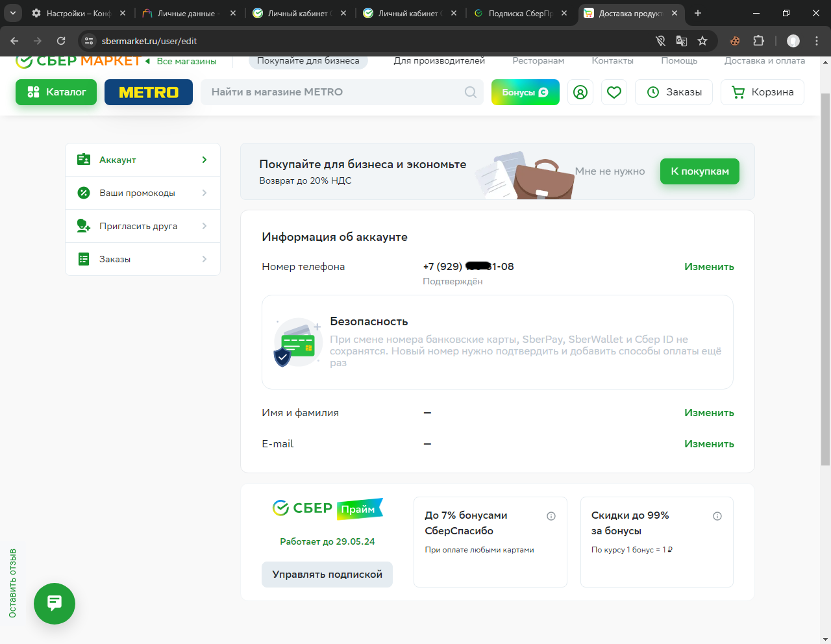The image size is (831, 644).
Task: Edit Имя и фамилия via Изменить
Action: 709,413
